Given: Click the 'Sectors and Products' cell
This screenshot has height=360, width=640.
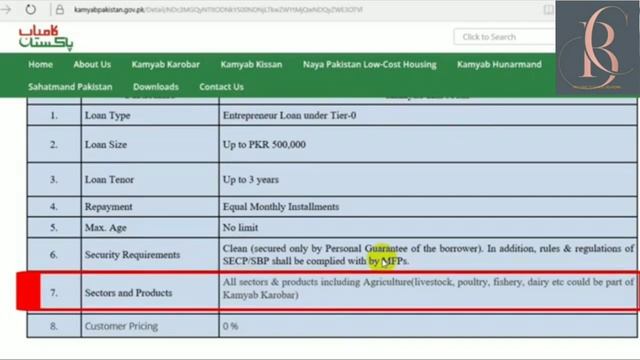Looking at the screenshot, I should click(x=150, y=293).
